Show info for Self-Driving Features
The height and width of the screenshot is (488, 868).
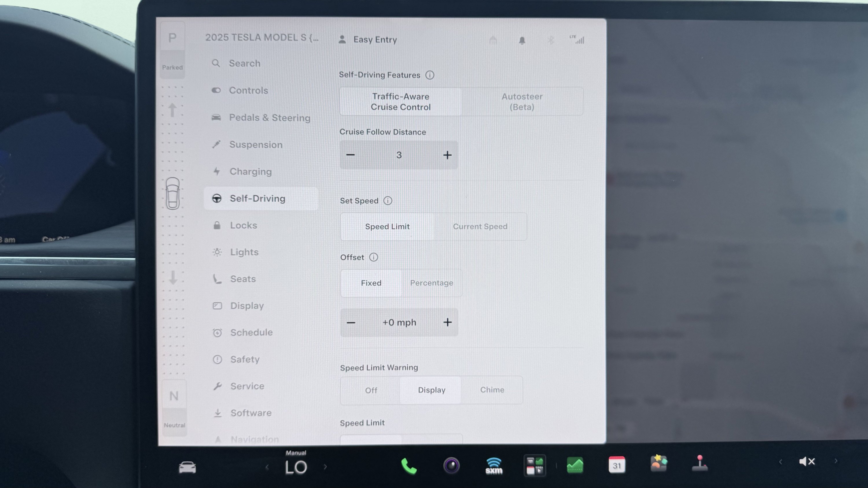[x=430, y=75]
